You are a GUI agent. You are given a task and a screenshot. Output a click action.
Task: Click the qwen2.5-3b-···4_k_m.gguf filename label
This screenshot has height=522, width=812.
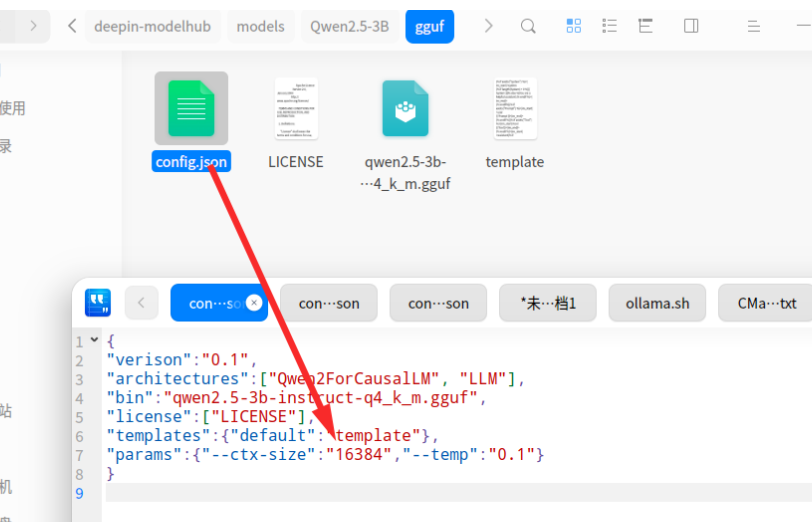(x=405, y=173)
